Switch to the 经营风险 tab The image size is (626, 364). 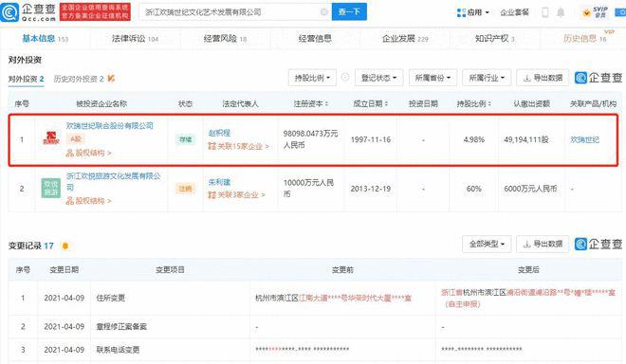point(225,38)
